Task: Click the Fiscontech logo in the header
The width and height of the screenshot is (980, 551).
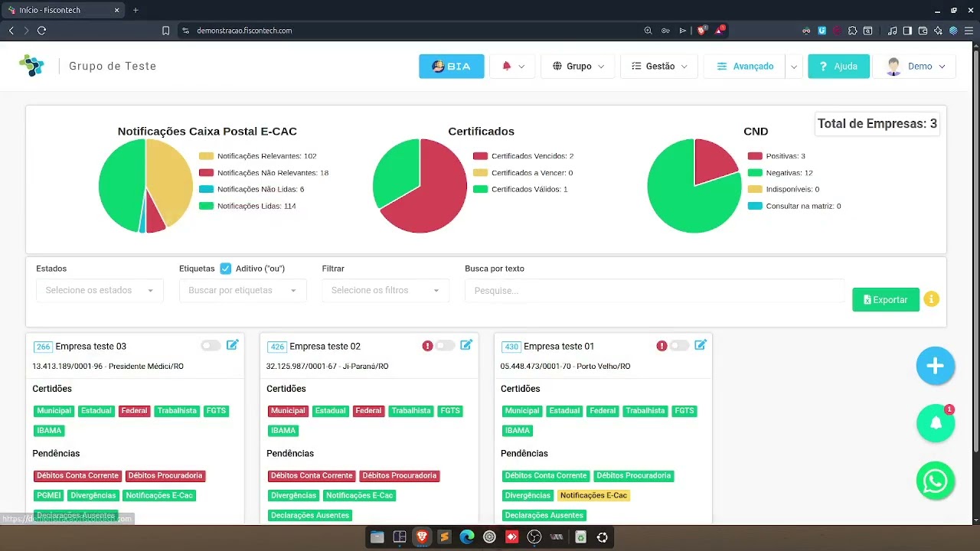Action: click(32, 66)
